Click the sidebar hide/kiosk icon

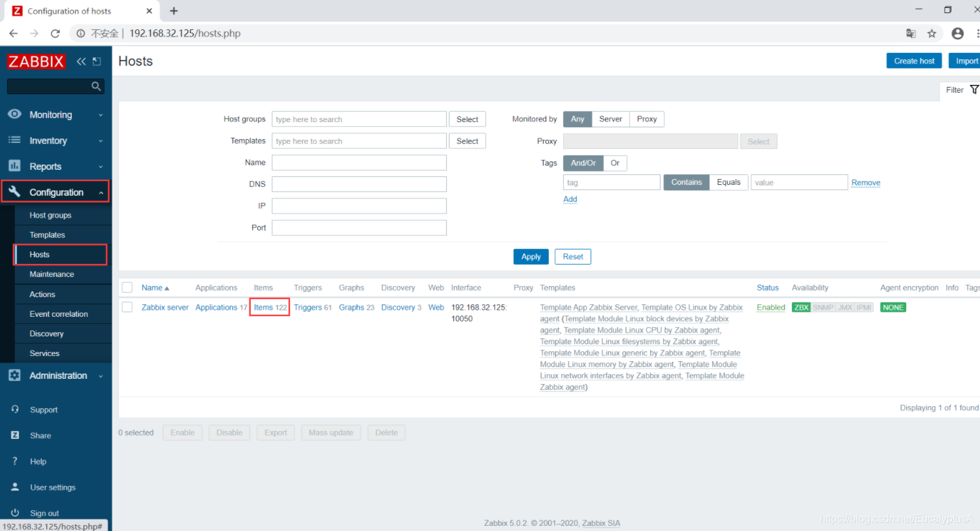tap(97, 61)
